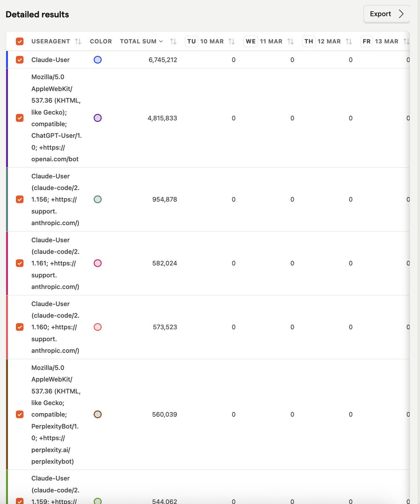Open the TOTAL SUM dropdown chevron

tap(161, 41)
